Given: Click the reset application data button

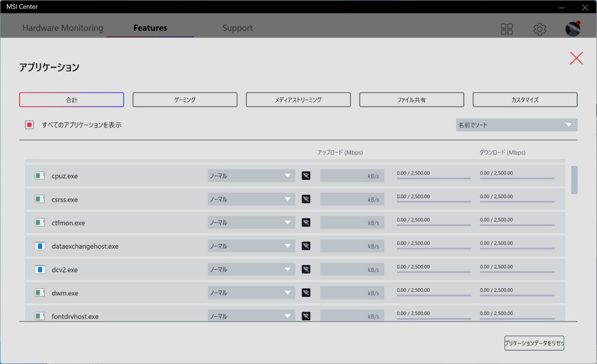Looking at the screenshot, I should (534, 343).
